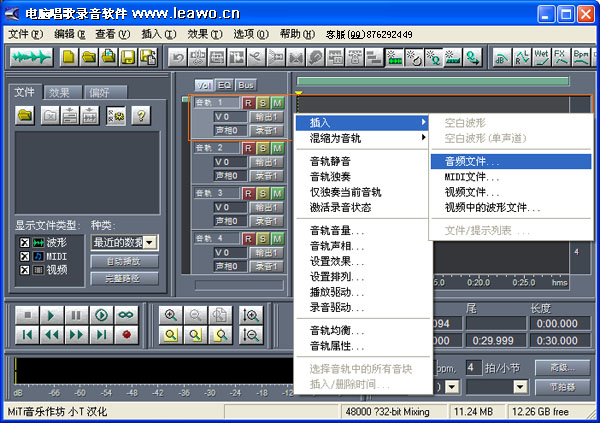Click the green waveform logo icon in toolbar
The height and width of the screenshot is (423, 600).
[31, 57]
